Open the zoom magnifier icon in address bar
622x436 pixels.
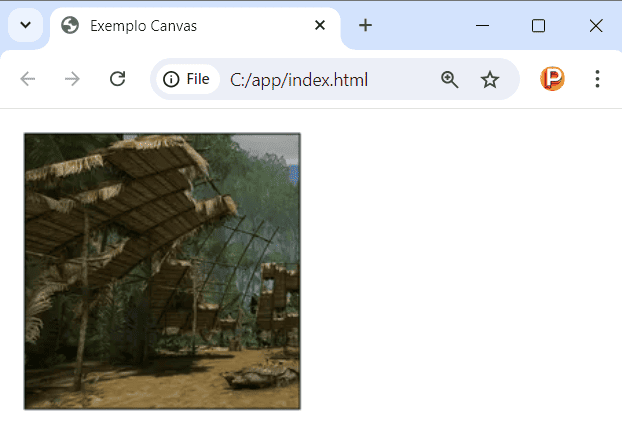click(x=449, y=79)
